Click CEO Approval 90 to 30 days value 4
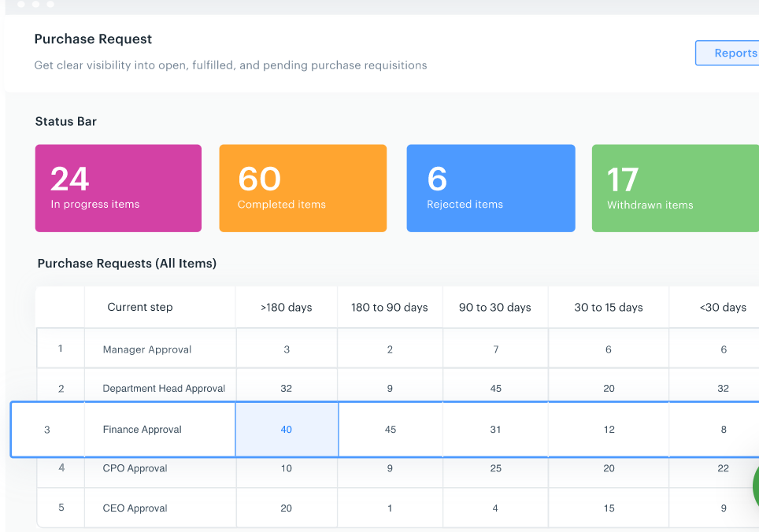The image size is (759, 532). tap(495, 508)
